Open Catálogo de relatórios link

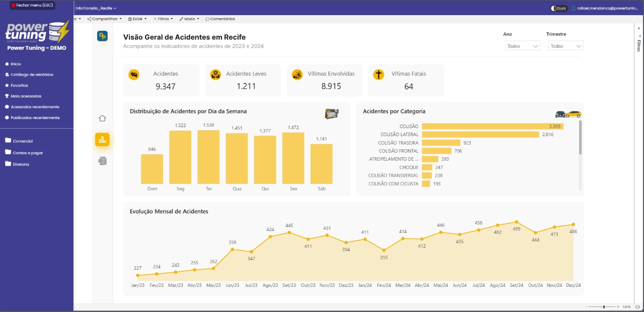[x=32, y=75]
